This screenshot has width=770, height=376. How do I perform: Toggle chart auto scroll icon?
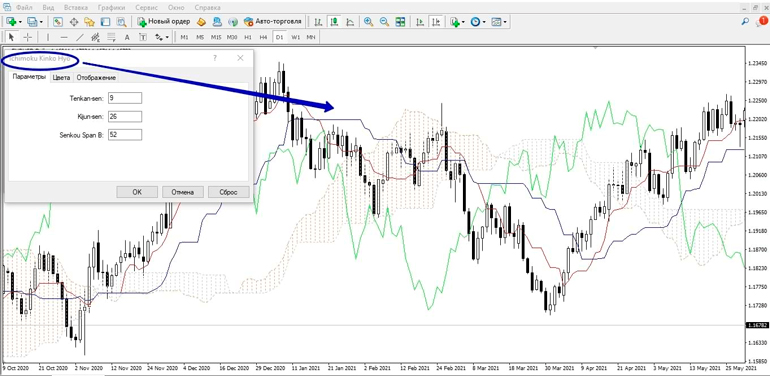[x=420, y=22]
